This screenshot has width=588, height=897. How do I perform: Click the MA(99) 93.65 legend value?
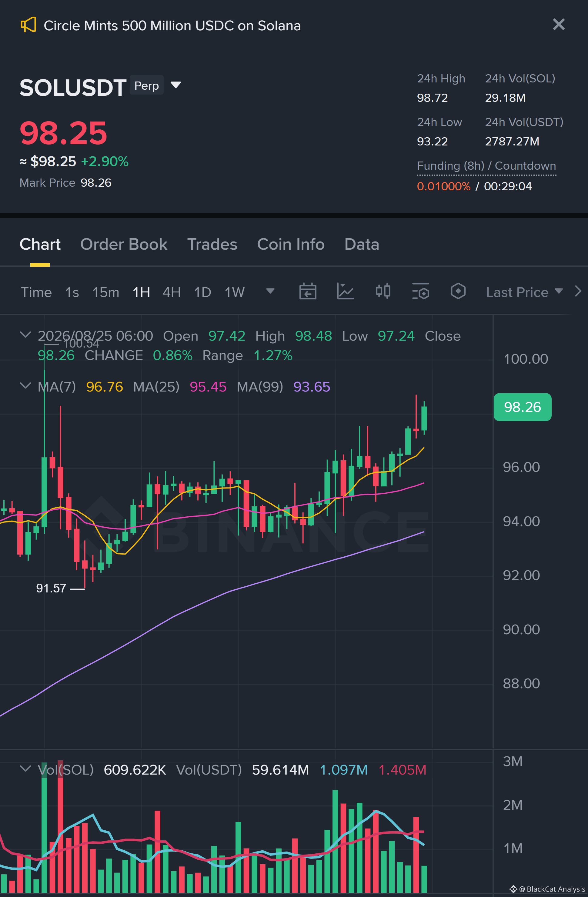[x=312, y=387]
